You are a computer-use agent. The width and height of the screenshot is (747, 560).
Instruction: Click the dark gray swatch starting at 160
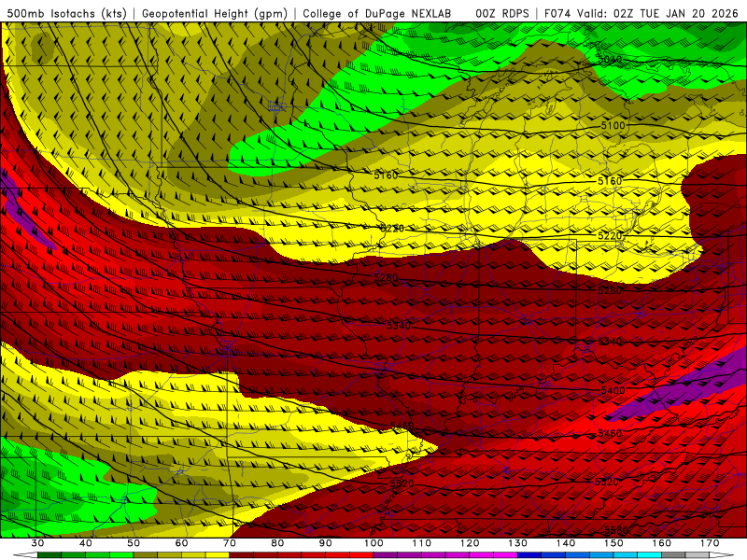673,554
